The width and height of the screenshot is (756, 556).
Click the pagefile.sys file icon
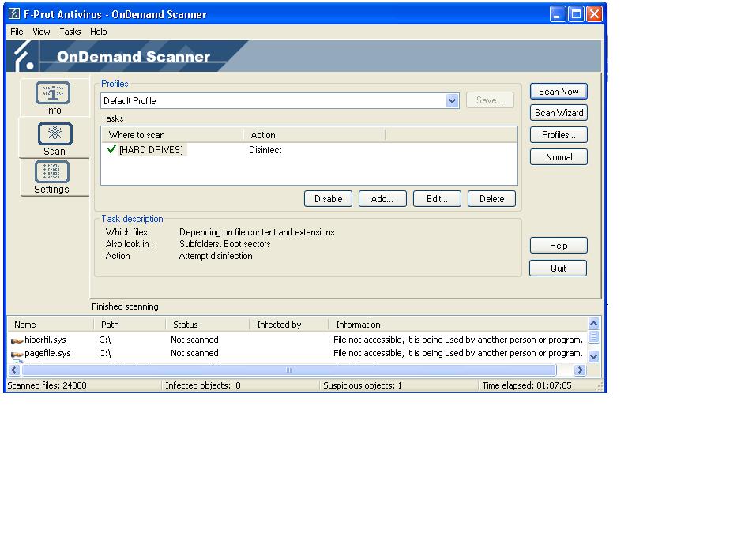pos(17,354)
